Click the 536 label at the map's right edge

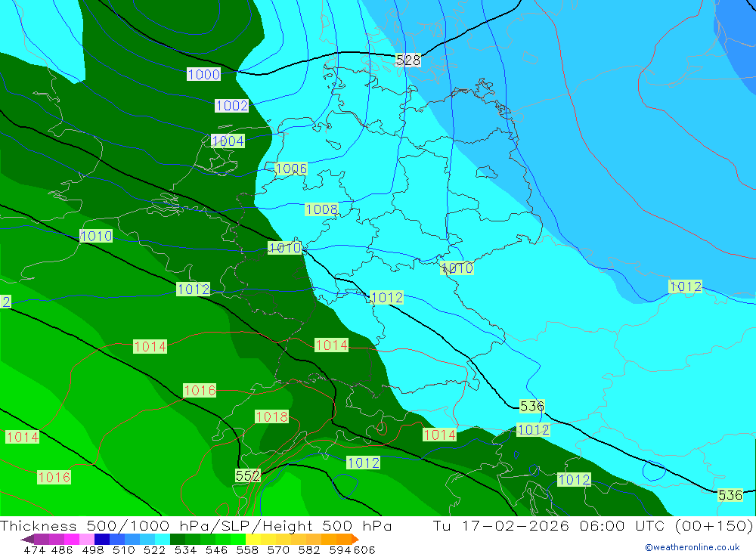coord(730,495)
